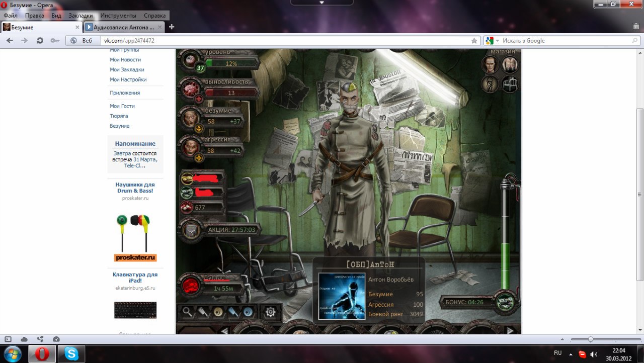The width and height of the screenshot is (644, 363).
Task: Open Opera Unite share icon
Action: click(x=40, y=339)
